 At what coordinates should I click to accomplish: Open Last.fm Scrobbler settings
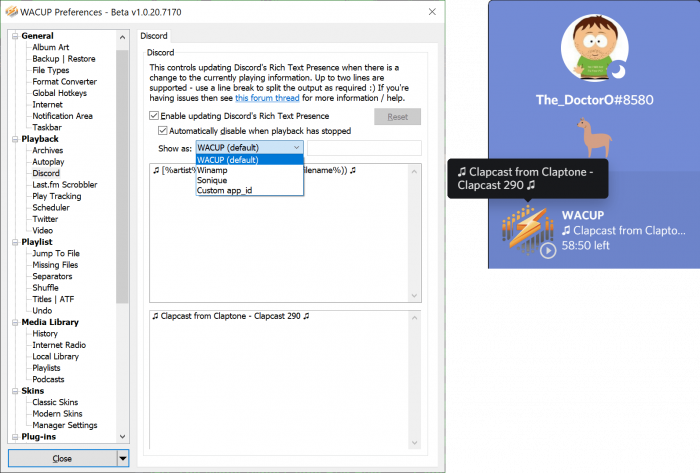64,185
